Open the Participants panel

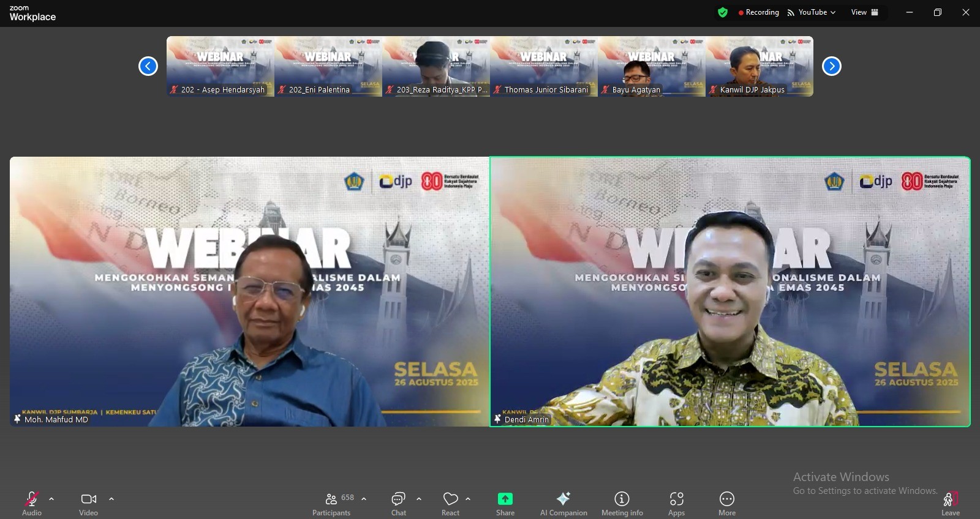pyautogui.click(x=331, y=503)
